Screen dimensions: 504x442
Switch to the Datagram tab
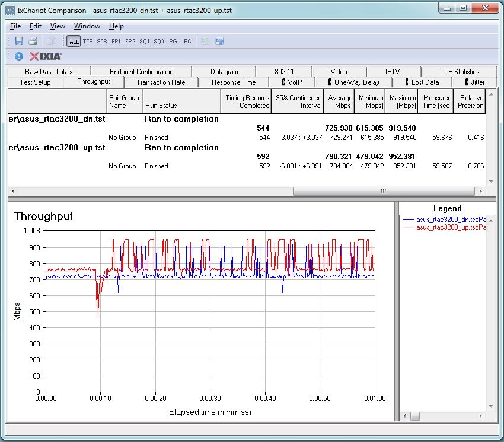point(224,71)
